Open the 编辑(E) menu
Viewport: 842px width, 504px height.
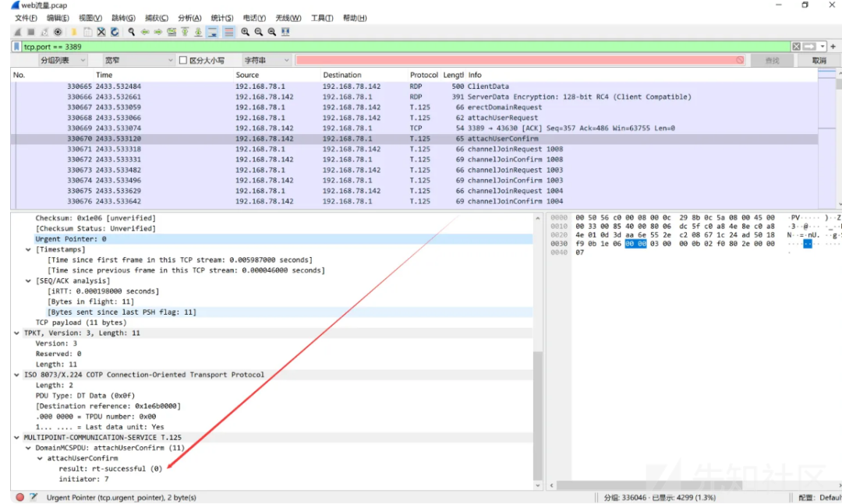58,18
